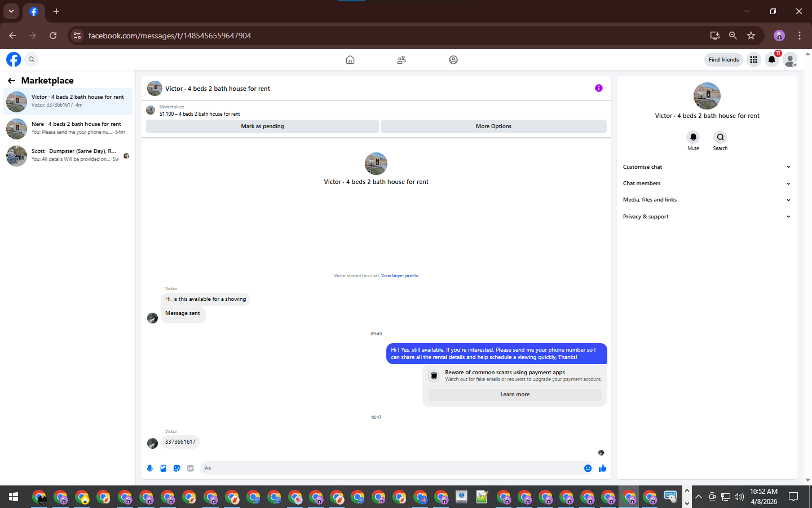Screen dimensions: 812x508
Task: Click Victor's message 3373661617
Action: 180,442
